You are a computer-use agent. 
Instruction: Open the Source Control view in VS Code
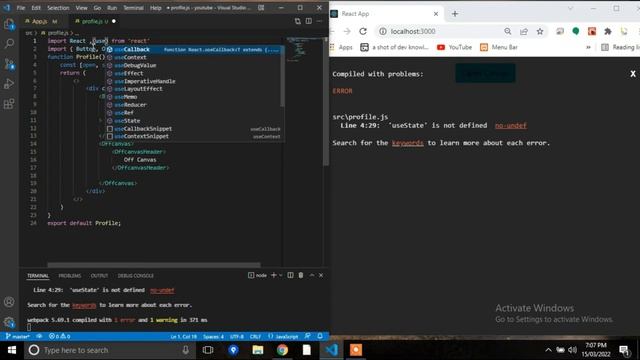click(9, 64)
